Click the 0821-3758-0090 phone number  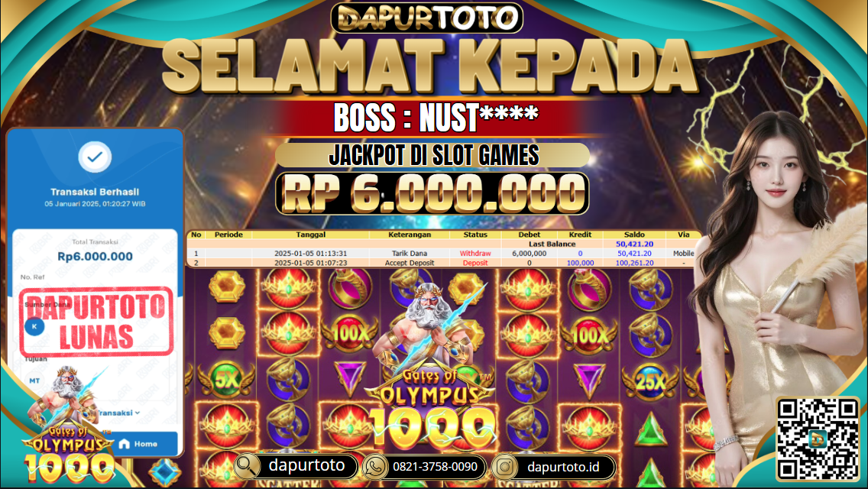(x=435, y=467)
